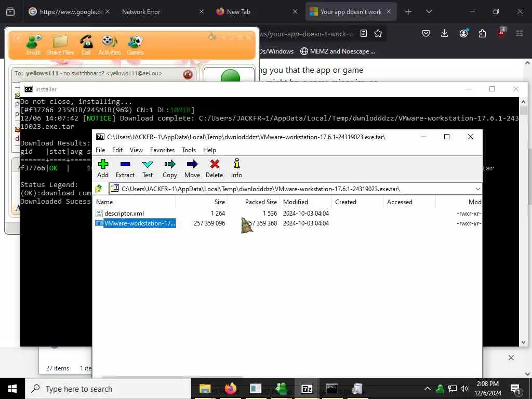This screenshot has height=399, width=532.
Task: Close the bottom bar with X
Action: (511, 357)
